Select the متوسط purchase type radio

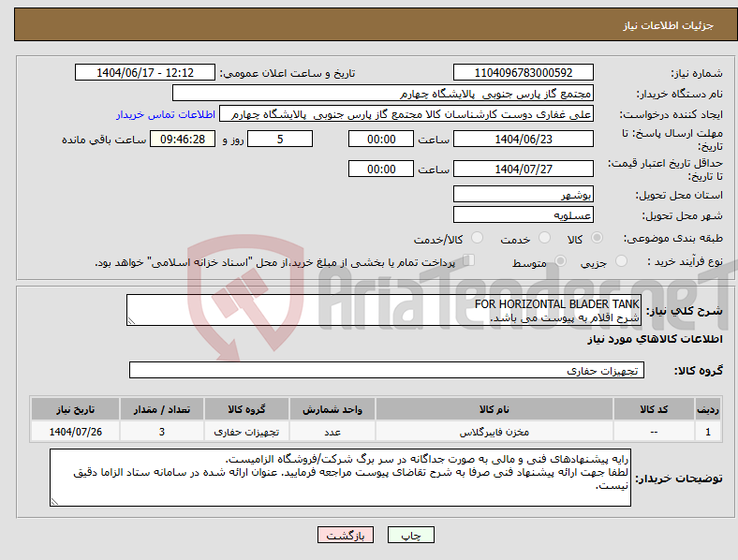560,261
